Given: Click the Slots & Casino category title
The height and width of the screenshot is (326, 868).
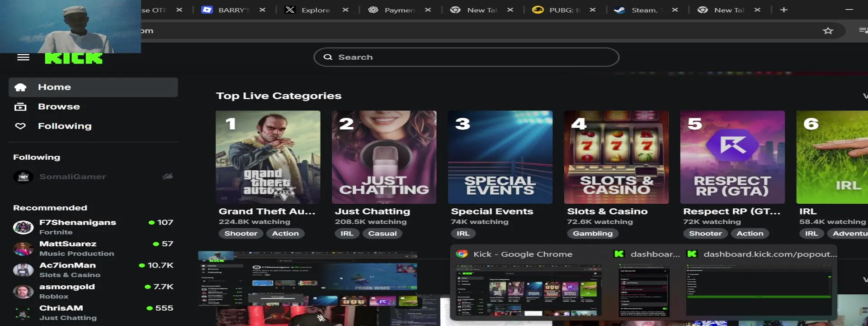Looking at the screenshot, I should click(607, 211).
